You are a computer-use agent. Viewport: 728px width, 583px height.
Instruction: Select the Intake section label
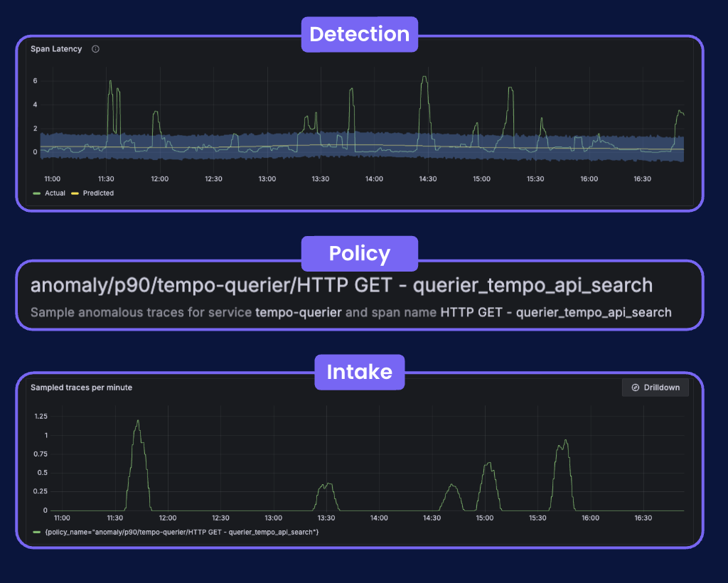[359, 372]
